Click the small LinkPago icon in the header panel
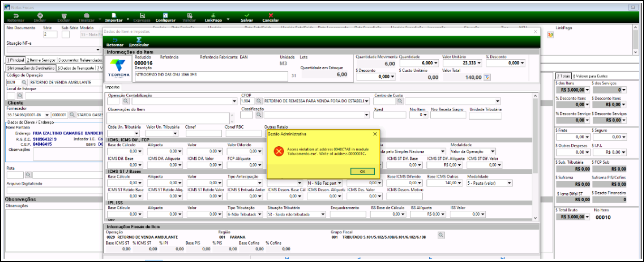Image resolution: width=644 pixels, height=262 pixels. (550, 35)
